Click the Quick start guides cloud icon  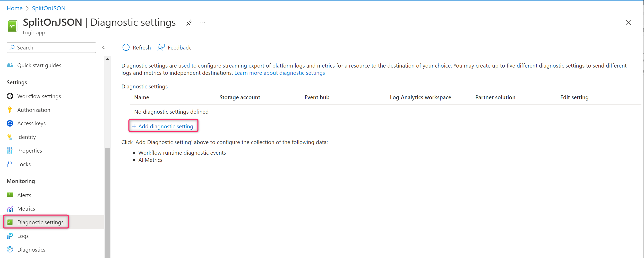coord(10,65)
